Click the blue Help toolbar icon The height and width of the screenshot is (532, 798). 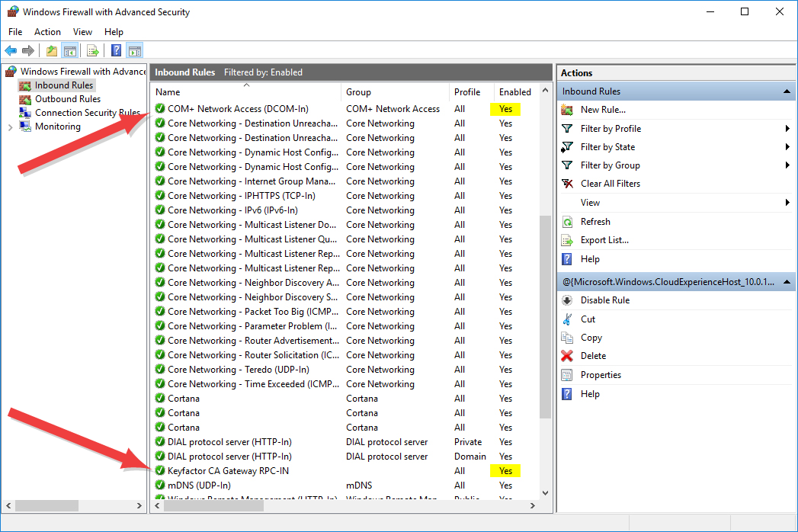click(117, 50)
